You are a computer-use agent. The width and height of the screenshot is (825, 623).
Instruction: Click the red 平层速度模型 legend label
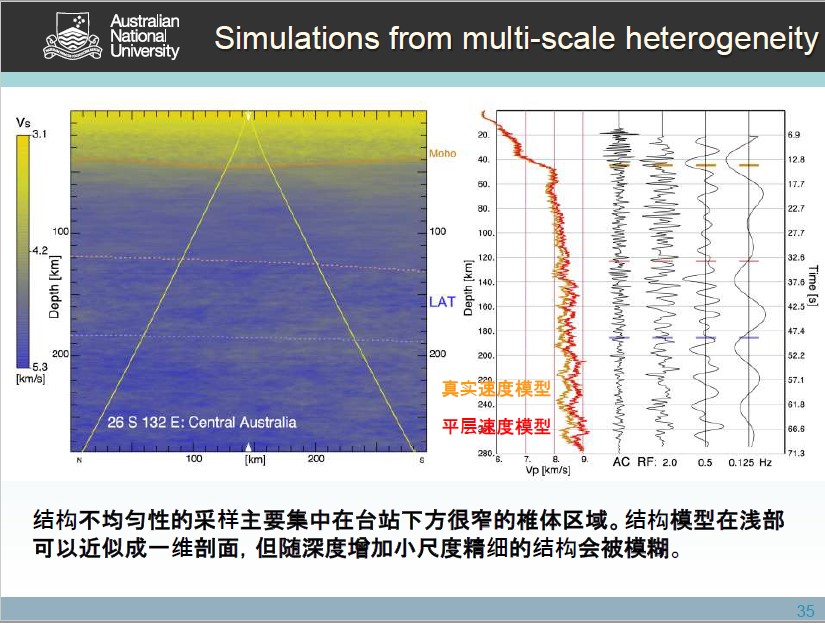click(497, 426)
